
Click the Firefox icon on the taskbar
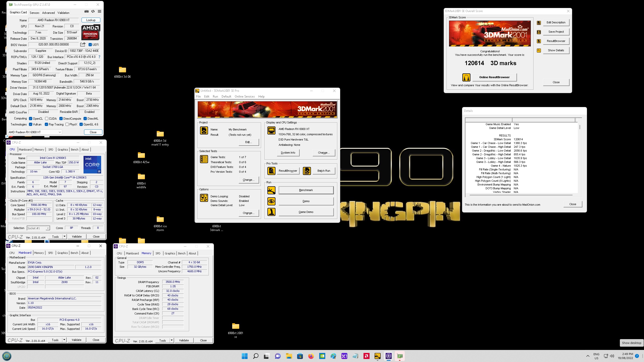pyautogui.click(x=311, y=356)
